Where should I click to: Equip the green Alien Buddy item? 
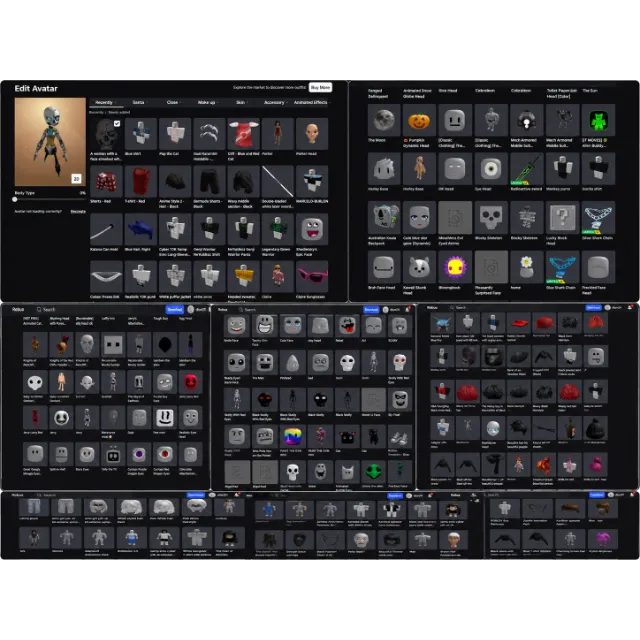598,120
